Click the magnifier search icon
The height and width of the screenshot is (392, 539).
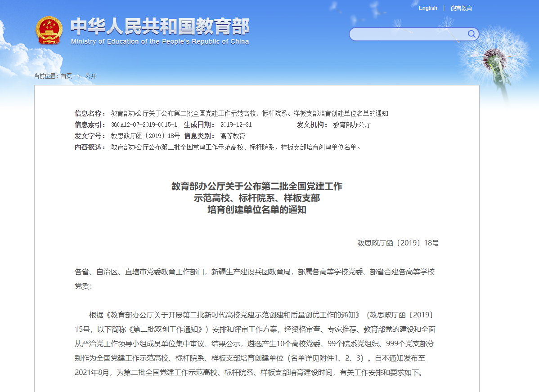click(x=471, y=34)
